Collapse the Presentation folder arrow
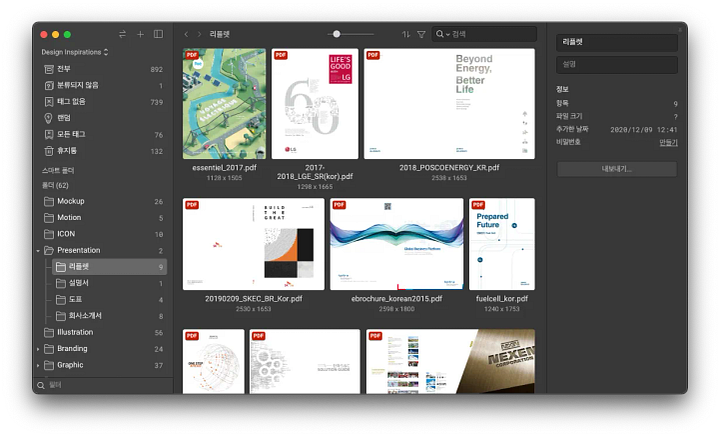 tap(38, 251)
